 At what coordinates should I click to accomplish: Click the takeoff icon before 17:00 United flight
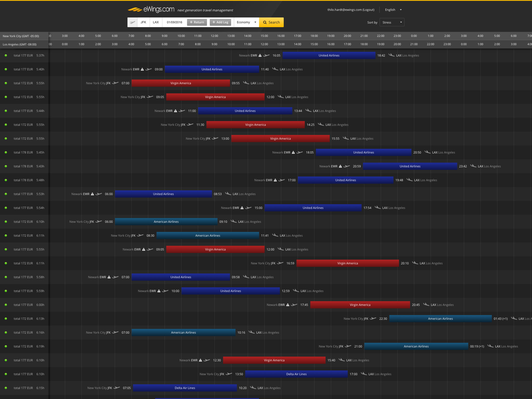click(282, 180)
